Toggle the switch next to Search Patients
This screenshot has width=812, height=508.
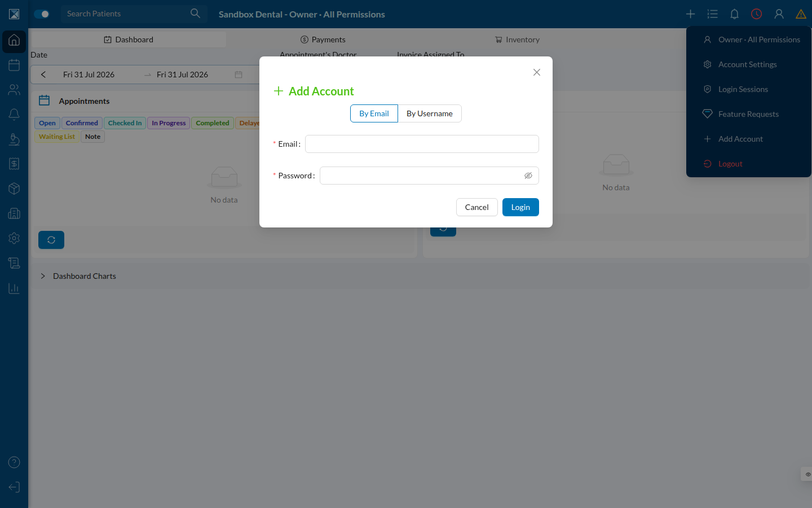tap(42, 14)
